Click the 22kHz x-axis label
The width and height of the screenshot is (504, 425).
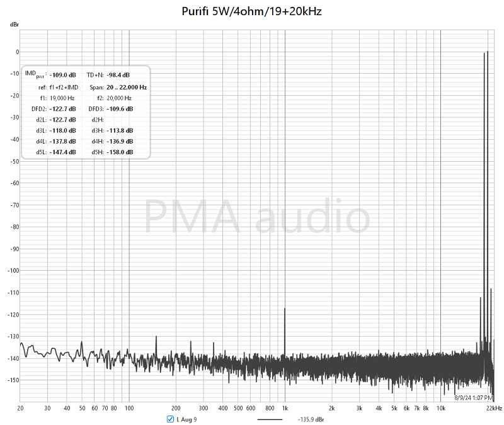[x=494, y=408]
